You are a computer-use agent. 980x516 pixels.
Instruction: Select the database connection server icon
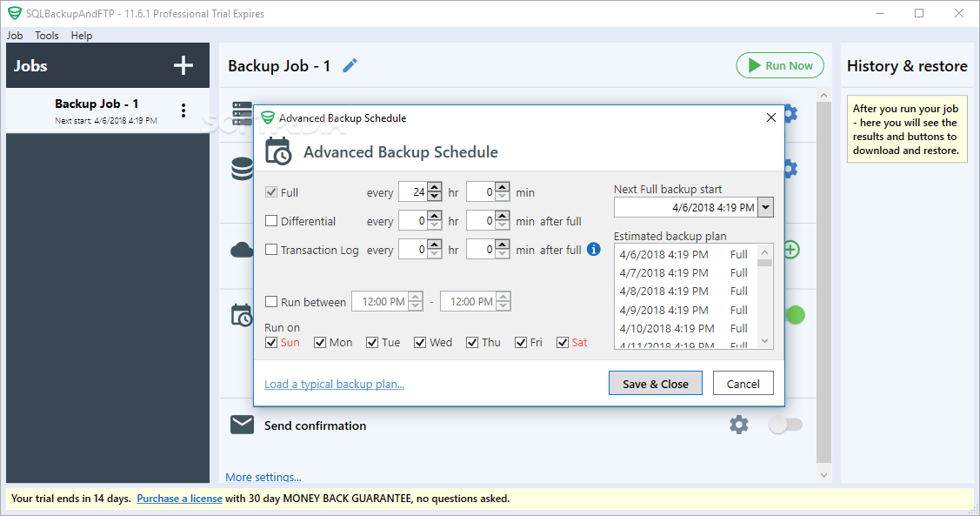(x=241, y=113)
